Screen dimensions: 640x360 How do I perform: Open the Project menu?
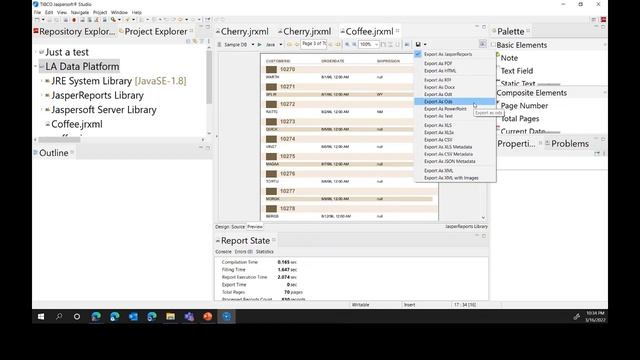point(100,12)
